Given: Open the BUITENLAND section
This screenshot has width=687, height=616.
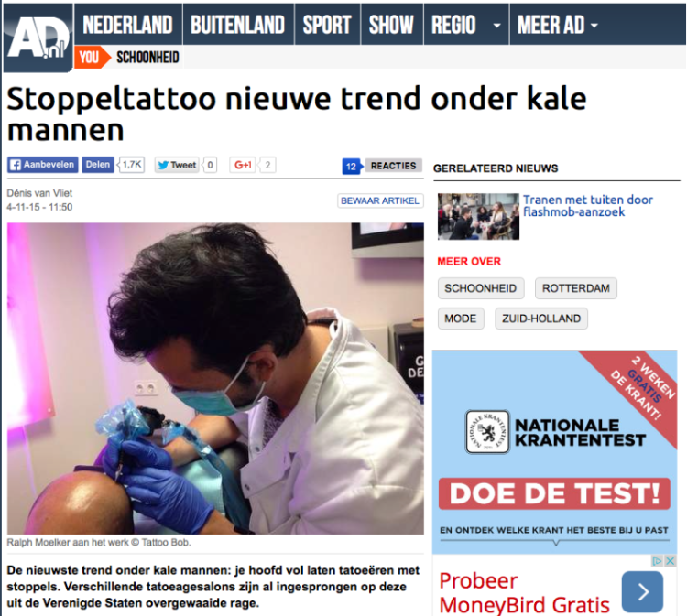Looking at the screenshot, I should tap(238, 25).
